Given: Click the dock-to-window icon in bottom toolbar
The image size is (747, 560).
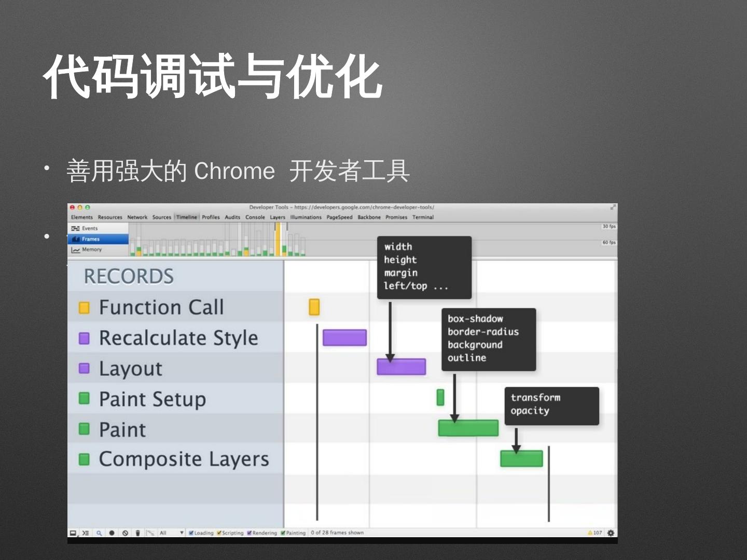Looking at the screenshot, I should coord(73,533).
